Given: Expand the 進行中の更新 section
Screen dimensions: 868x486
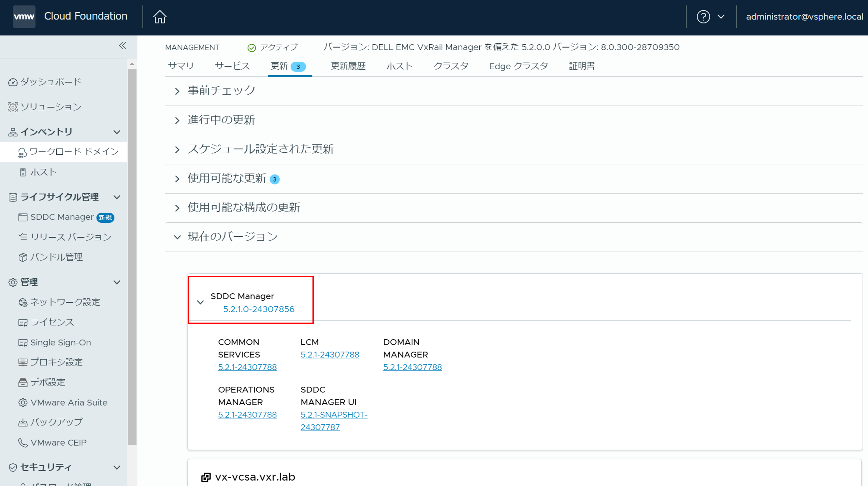Looking at the screenshot, I should click(x=177, y=121).
